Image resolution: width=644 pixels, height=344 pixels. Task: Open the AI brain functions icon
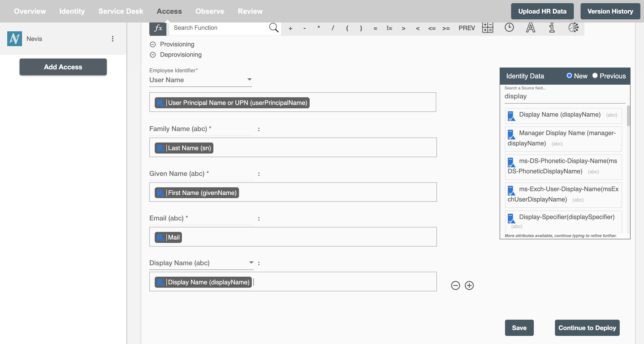(573, 27)
